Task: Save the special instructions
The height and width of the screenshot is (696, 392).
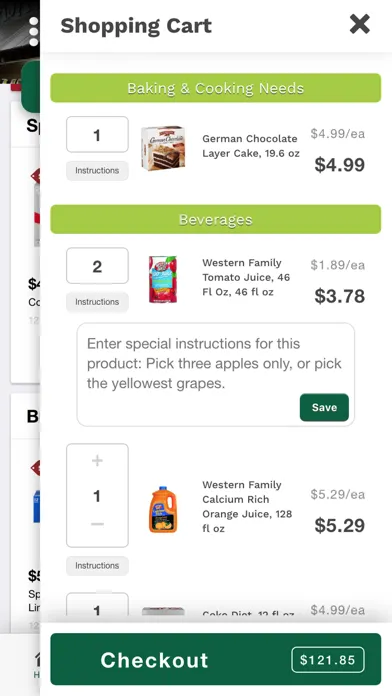Action: [324, 407]
